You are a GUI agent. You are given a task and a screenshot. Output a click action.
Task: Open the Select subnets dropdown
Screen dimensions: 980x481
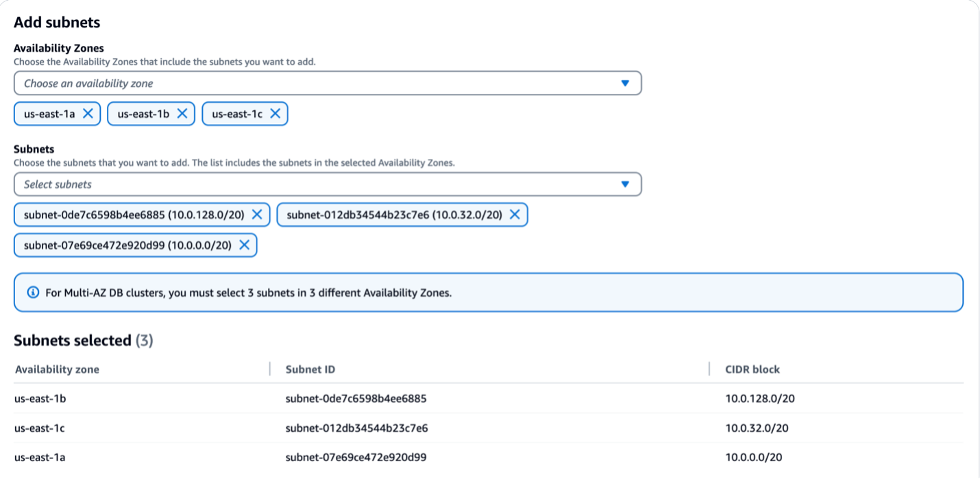(328, 184)
